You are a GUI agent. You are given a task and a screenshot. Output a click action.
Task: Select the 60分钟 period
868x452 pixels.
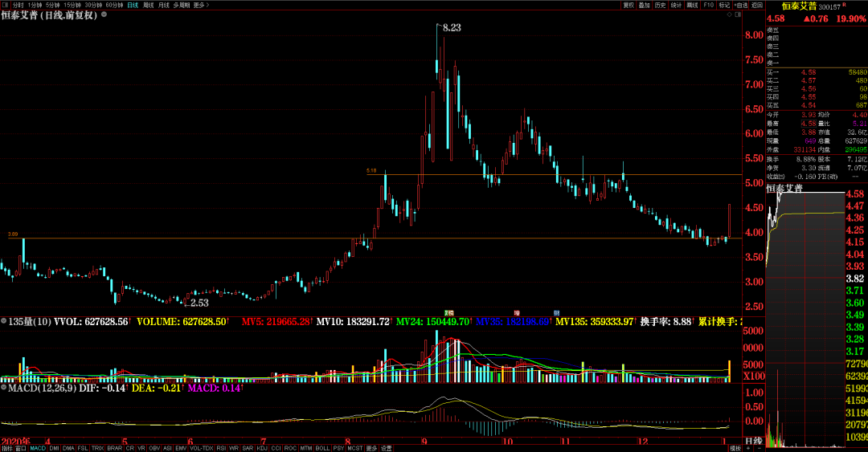[x=115, y=5]
